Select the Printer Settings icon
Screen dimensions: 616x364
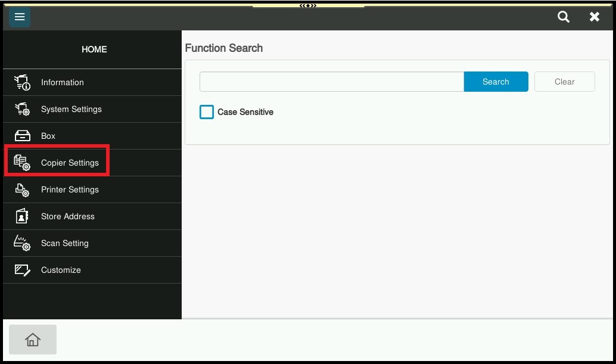click(21, 189)
